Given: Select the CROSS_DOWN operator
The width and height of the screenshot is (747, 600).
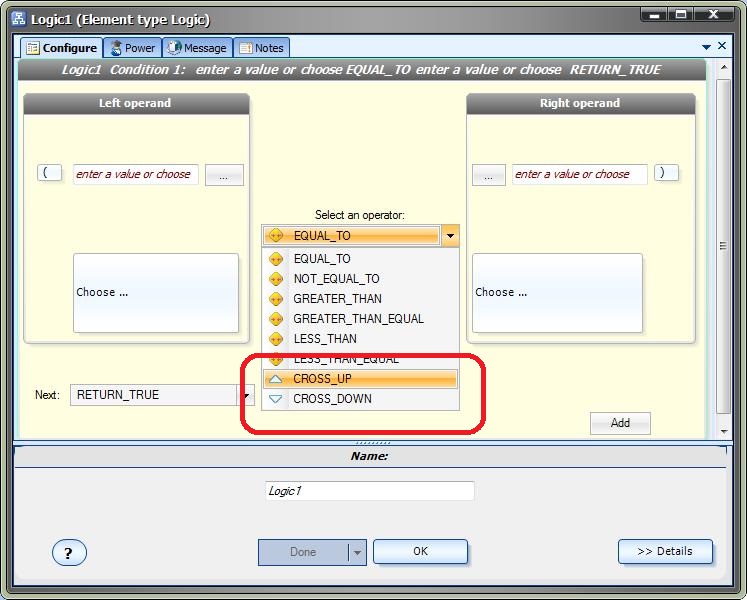Looking at the screenshot, I should coord(361,399).
